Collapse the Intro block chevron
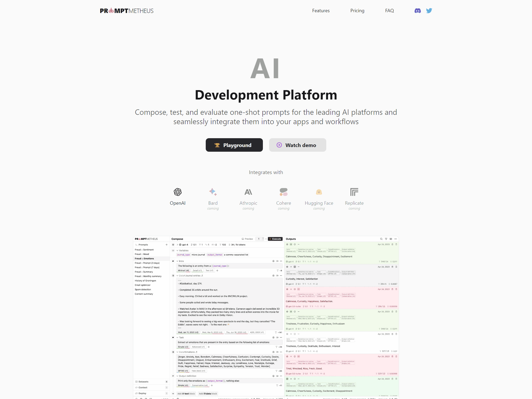 tap(177, 261)
